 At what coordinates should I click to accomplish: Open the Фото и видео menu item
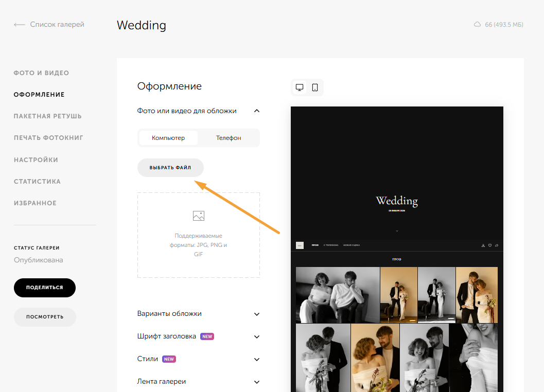[x=41, y=73]
